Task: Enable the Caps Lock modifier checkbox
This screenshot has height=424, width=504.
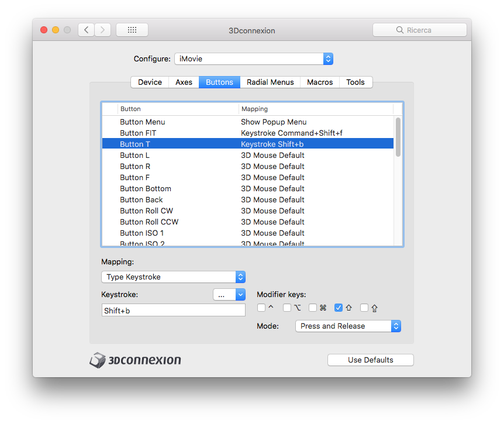Action: tap(364, 308)
